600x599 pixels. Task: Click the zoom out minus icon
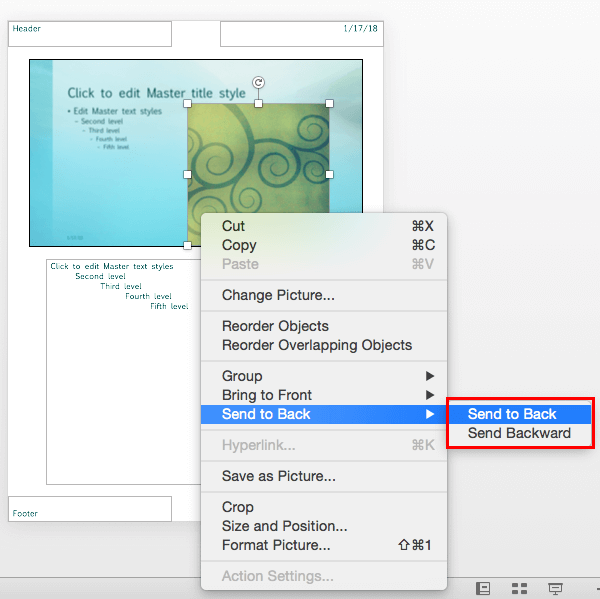(x=596, y=589)
